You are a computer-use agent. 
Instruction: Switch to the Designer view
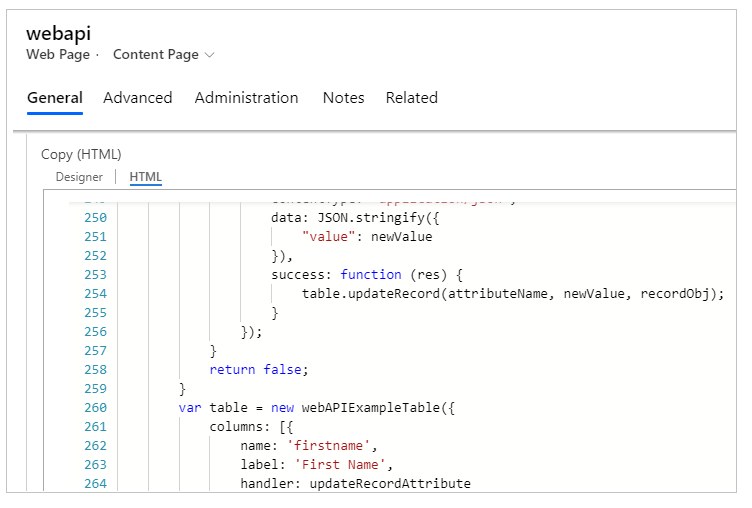pyautogui.click(x=79, y=177)
